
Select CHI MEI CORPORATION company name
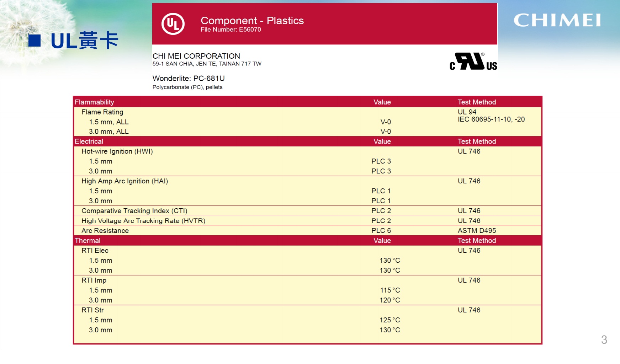[196, 56]
